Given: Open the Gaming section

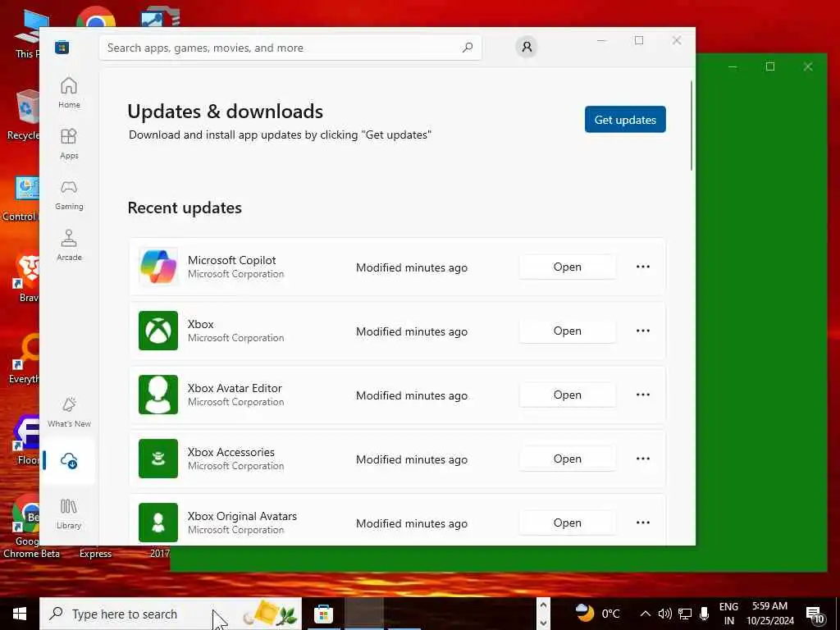Looking at the screenshot, I should pyautogui.click(x=69, y=194).
